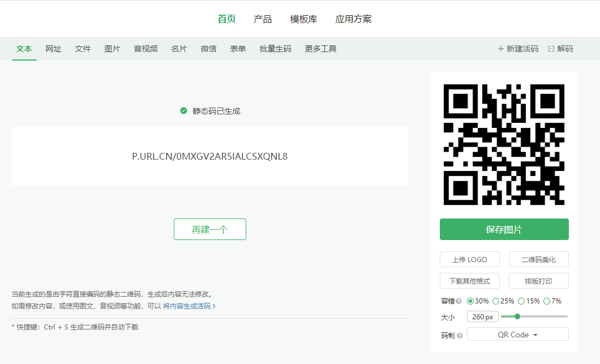Click the 静态码已生成 status text
Viewport: 600px width, 364px height.
point(216,111)
